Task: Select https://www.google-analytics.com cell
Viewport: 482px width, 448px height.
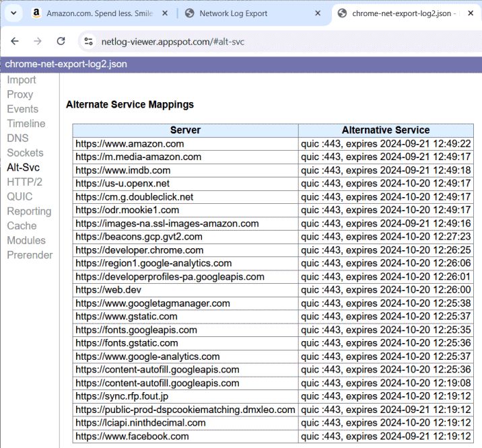Action: pos(185,357)
